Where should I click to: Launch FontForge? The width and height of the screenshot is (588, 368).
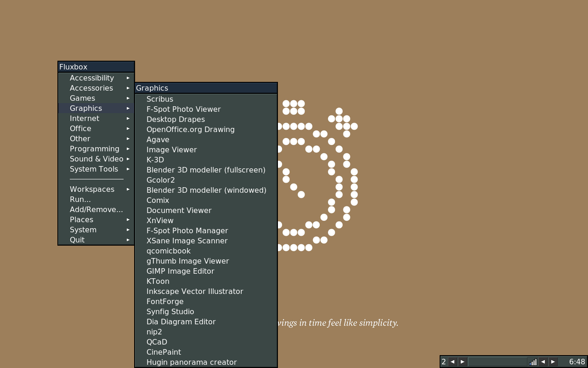pyautogui.click(x=206, y=301)
